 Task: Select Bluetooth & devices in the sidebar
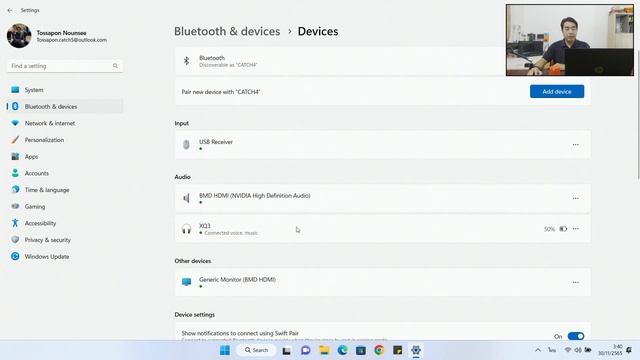pos(65,107)
